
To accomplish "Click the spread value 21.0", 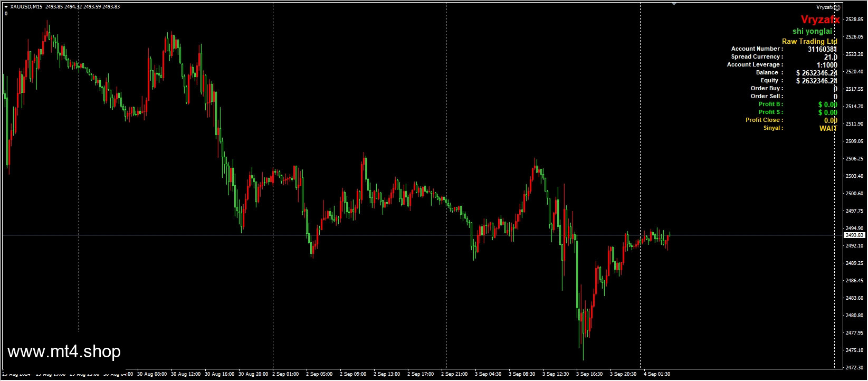I will tap(831, 57).
